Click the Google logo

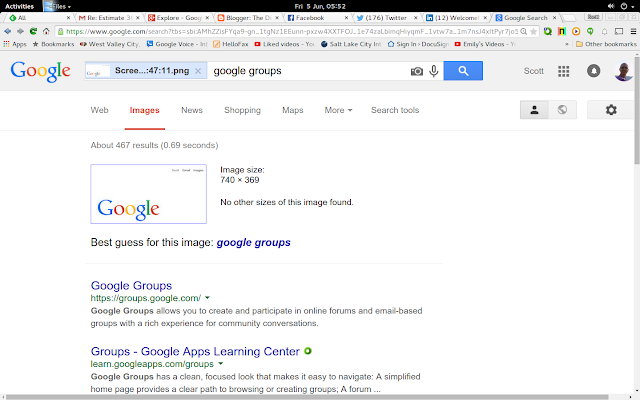pyautogui.click(x=40, y=71)
